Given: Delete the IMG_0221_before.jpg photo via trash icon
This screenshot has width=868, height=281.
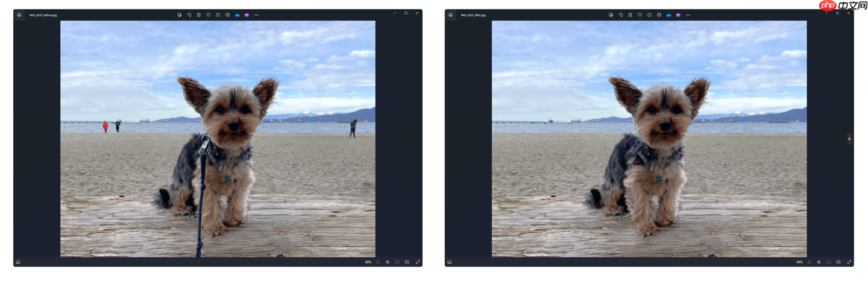Looking at the screenshot, I should click(x=198, y=15).
